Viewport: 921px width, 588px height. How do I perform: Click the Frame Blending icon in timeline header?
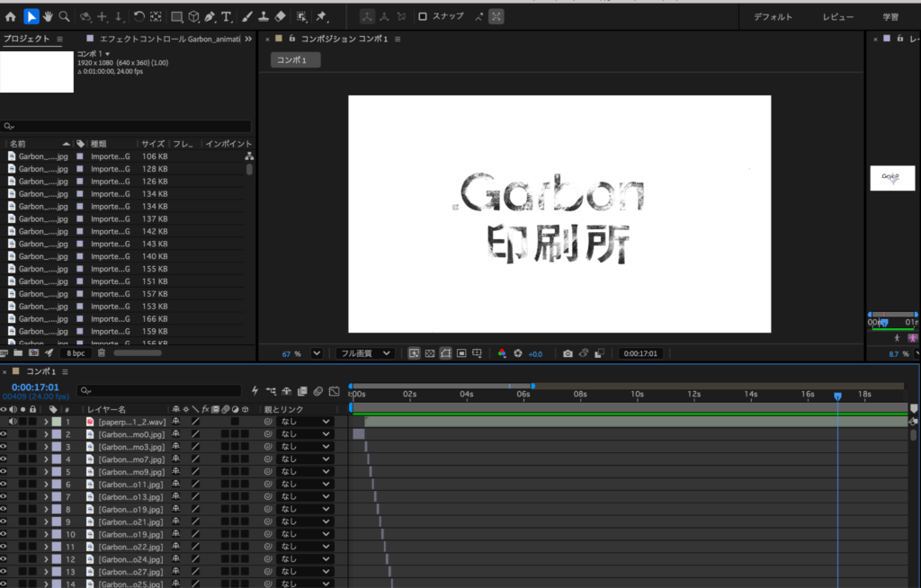point(302,390)
